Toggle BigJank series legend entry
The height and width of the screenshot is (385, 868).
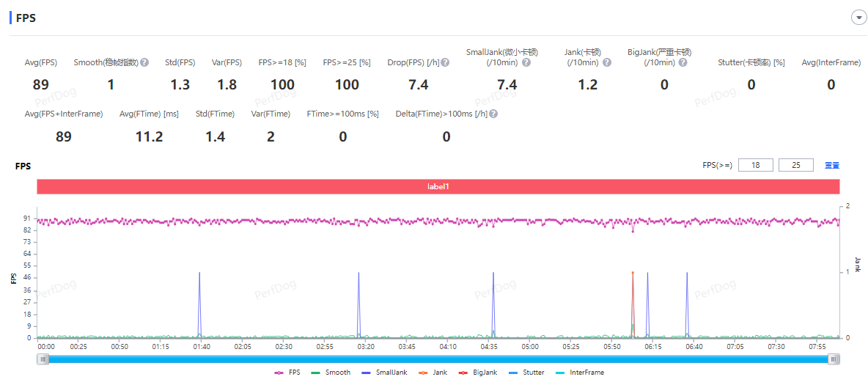(479, 373)
